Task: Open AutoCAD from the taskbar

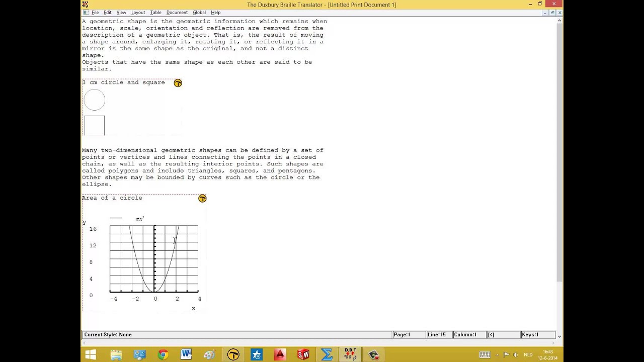Action: click(x=280, y=354)
